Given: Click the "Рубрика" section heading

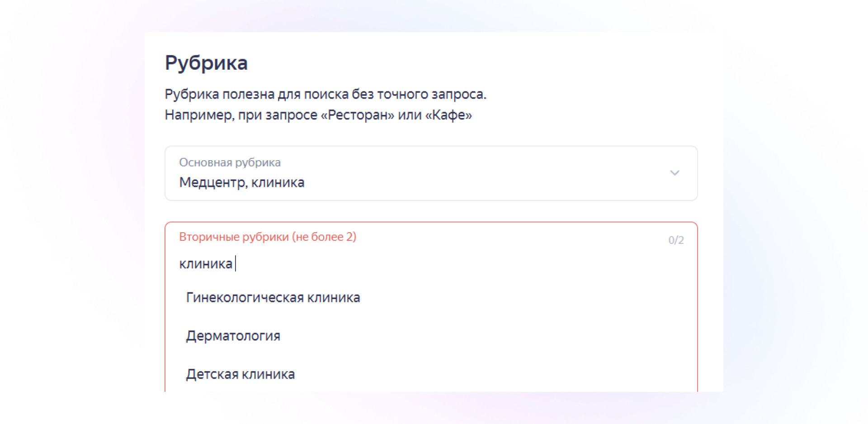Looking at the screenshot, I should click(206, 62).
